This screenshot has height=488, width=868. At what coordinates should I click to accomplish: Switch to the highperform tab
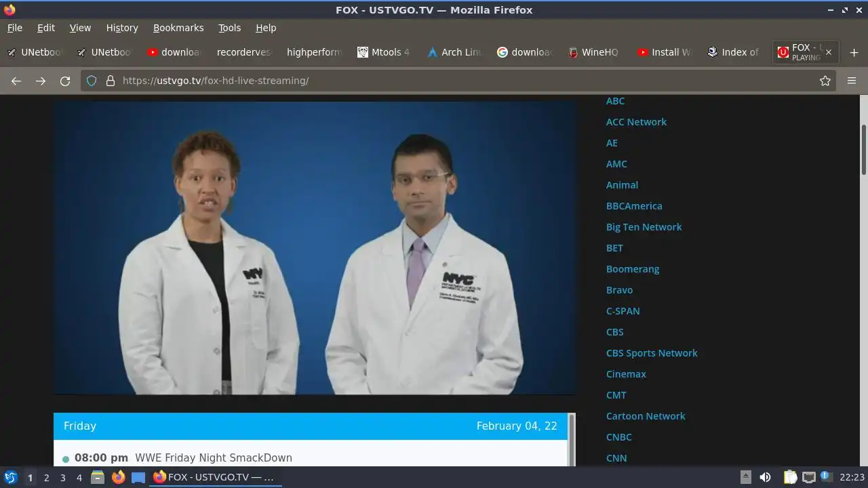pos(314,52)
